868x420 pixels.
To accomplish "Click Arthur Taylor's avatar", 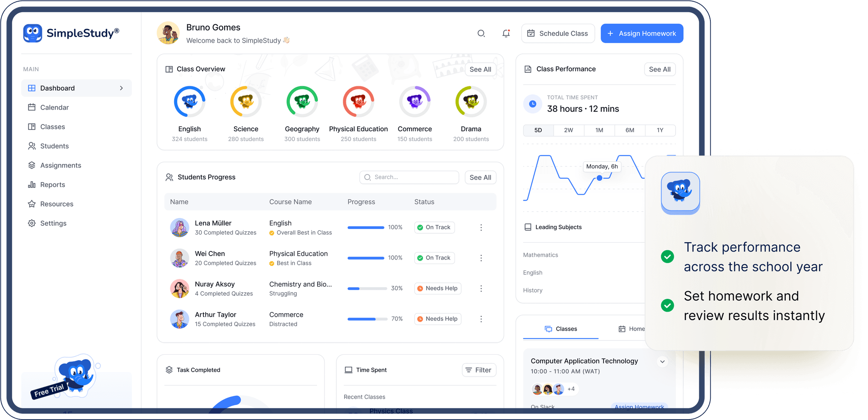I will coord(180,319).
